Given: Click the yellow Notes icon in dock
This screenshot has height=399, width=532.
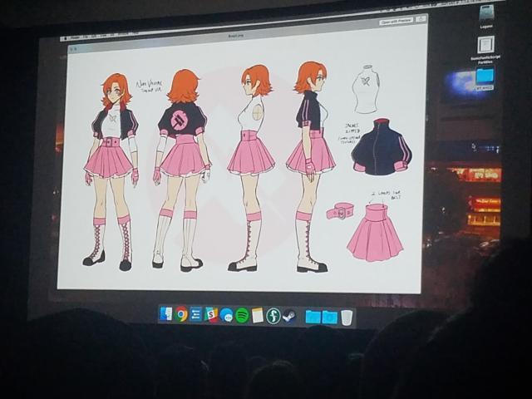Looking at the screenshot, I should (x=258, y=315).
